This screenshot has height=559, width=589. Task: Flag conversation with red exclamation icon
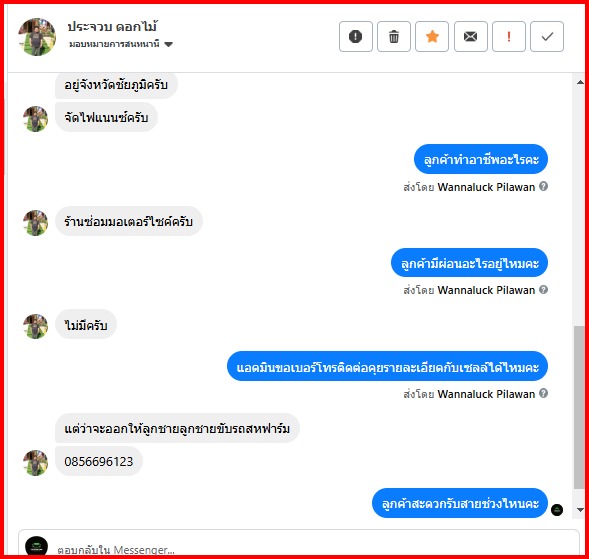(509, 36)
